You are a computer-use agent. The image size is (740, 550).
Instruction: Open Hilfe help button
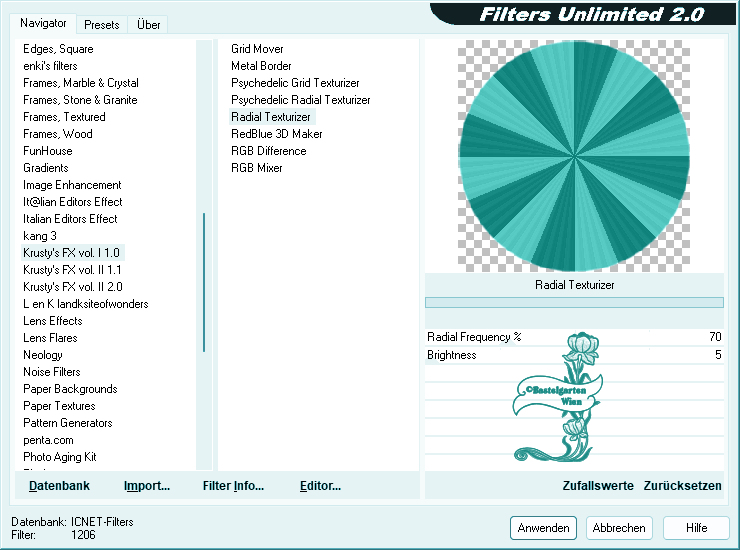(696, 528)
